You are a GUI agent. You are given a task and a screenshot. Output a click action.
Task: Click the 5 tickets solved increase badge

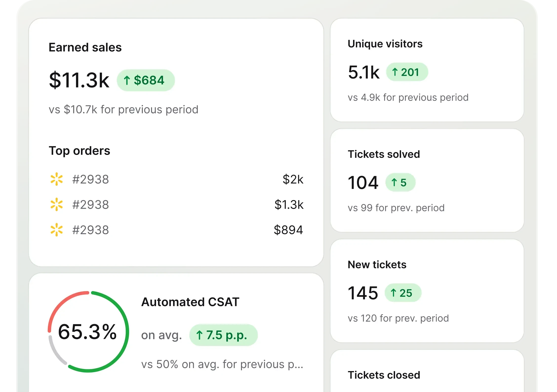click(x=400, y=183)
